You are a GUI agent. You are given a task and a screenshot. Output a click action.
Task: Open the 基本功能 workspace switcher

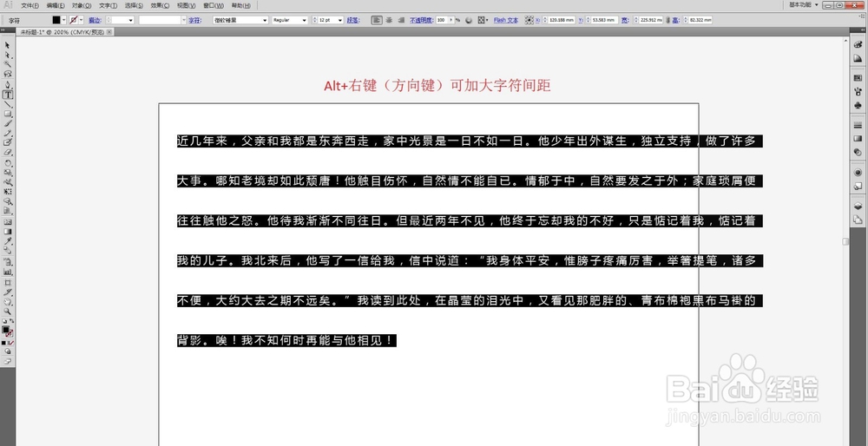tap(805, 4)
